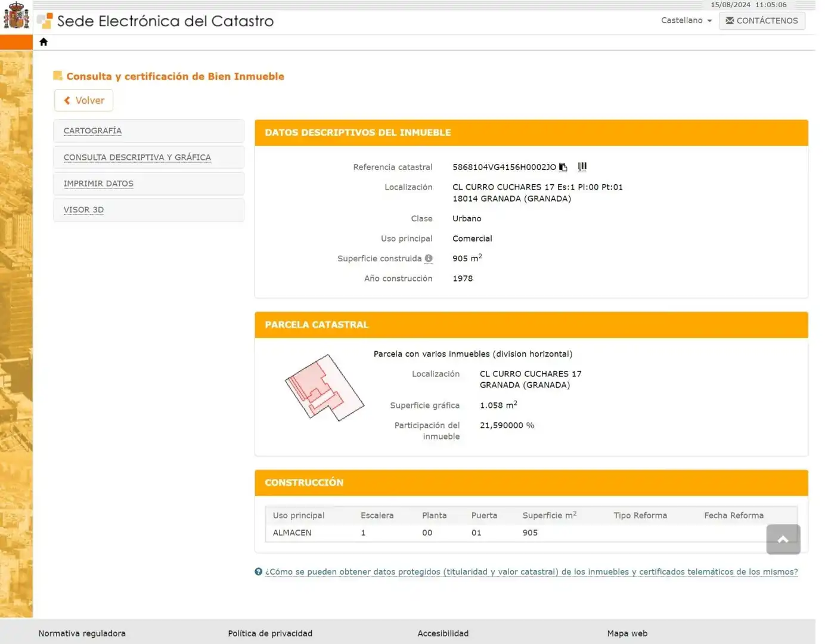The height and width of the screenshot is (644, 825).
Task: Click the barcode icon beside the cadastral reference
Action: click(582, 167)
